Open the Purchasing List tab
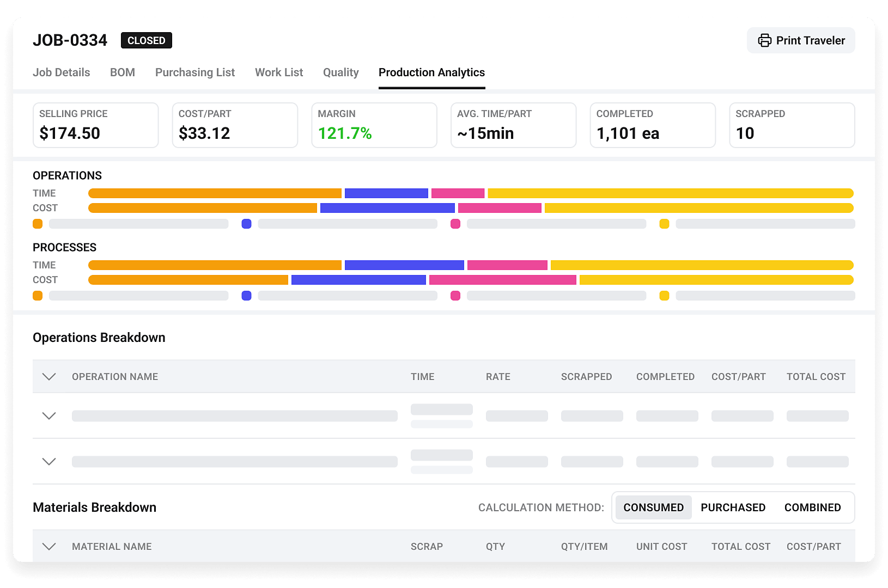 tap(195, 72)
